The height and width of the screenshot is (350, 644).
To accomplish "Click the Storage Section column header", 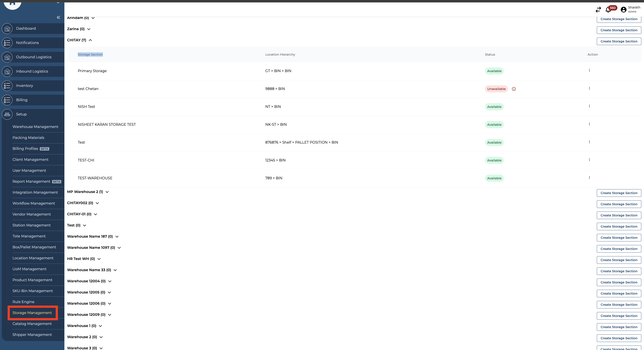I will [x=90, y=54].
